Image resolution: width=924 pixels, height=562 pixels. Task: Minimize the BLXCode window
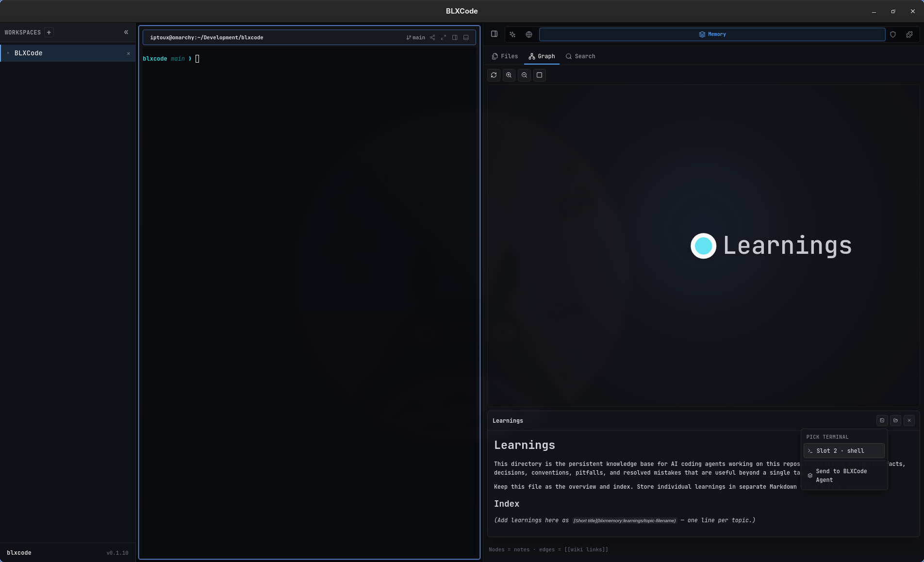tap(874, 11)
